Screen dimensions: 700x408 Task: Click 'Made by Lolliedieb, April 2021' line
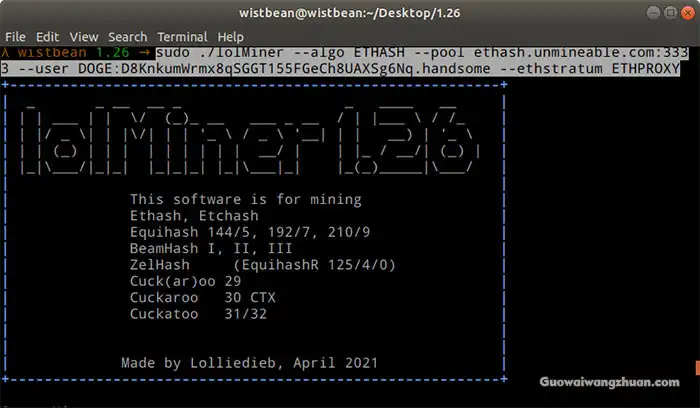click(x=250, y=363)
